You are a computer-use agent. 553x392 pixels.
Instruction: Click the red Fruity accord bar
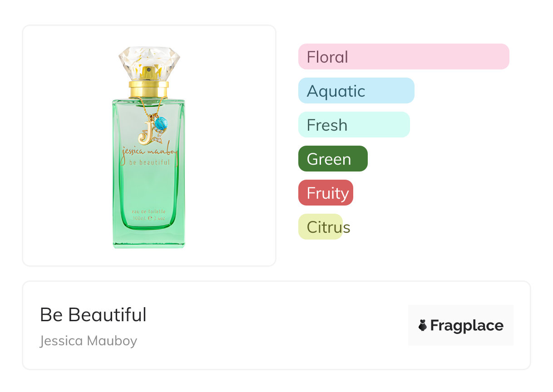326,193
